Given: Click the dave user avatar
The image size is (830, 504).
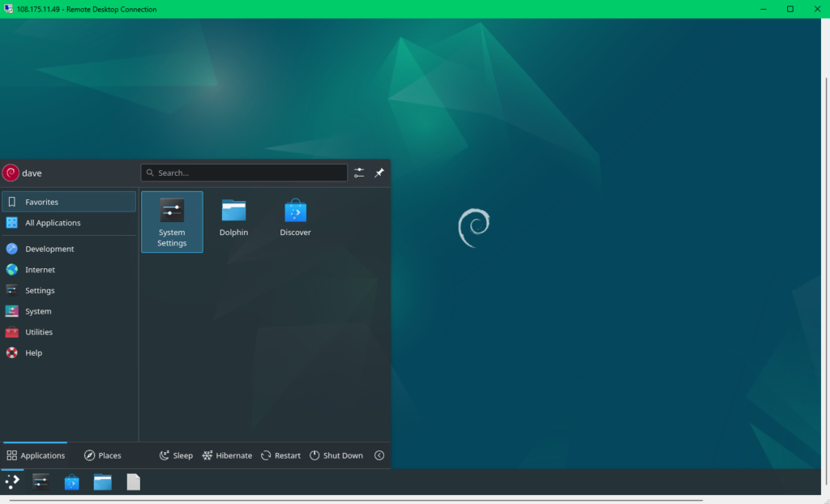Looking at the screenshot, I should coord(11,173).
